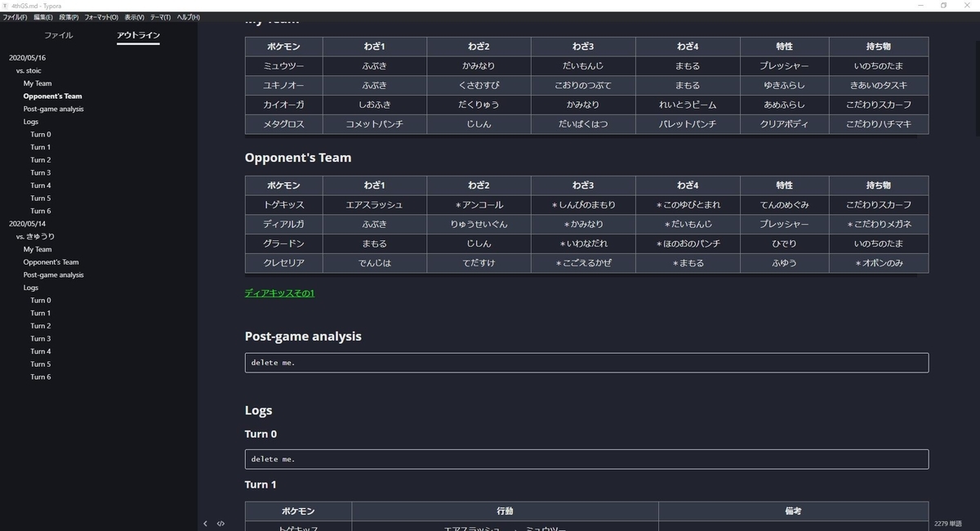
Task: Open the 表示(V) menu
Action: point(135,17)
